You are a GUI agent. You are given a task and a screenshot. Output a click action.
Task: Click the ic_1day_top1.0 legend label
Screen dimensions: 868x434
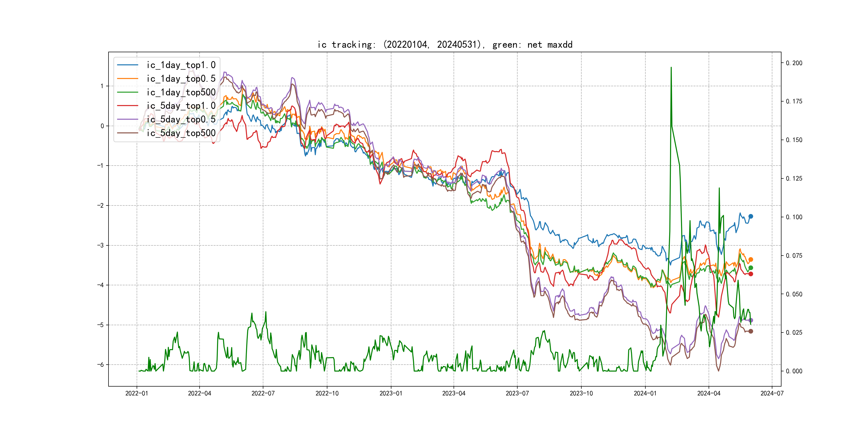tap(181, 65)
